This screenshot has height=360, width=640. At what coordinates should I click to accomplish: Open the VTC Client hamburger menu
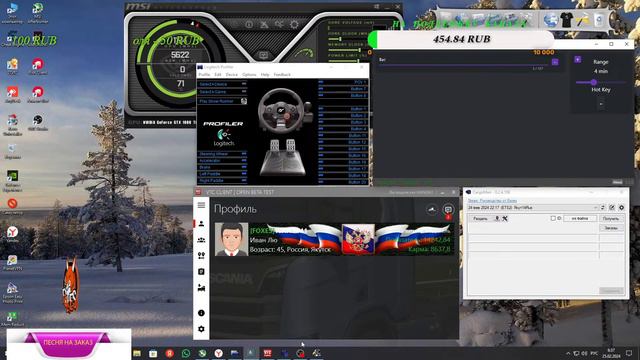pyautogui.click(x=201, y=205)
